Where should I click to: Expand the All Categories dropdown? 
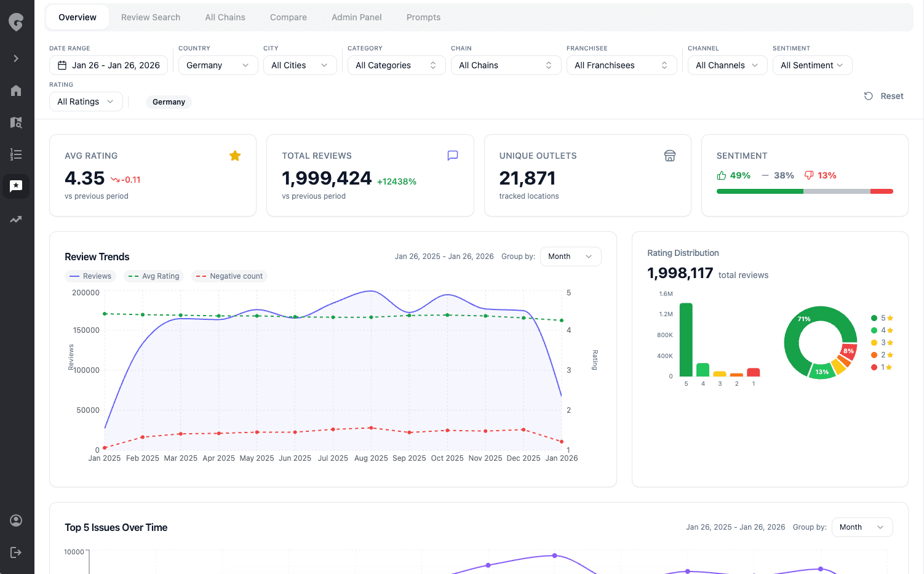click(x=396, y=65)
